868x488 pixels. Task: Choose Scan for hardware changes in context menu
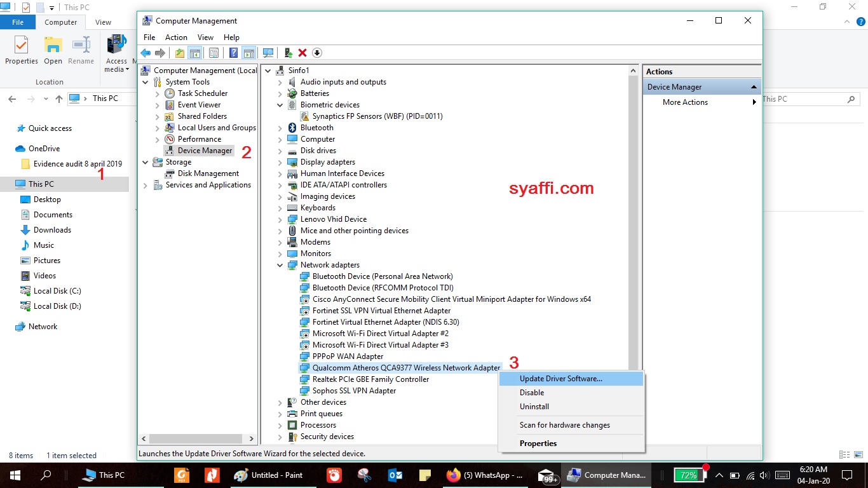point(571,425)
